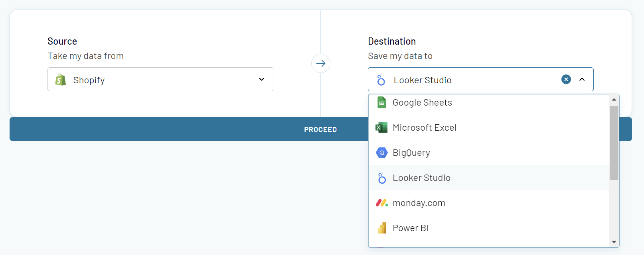This screenshot has height=255, width=644.
Task: Click the Looker Studio text in destination field
Action: coord(423,80)
